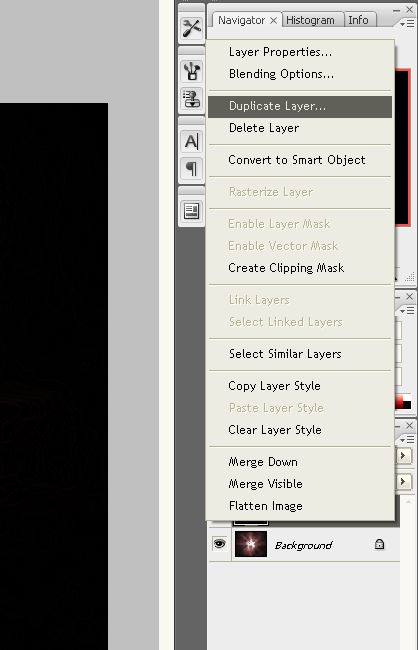Hide the Background layer with eye icon
Viewport: 418px width, 650px height.
pos(219,543)
